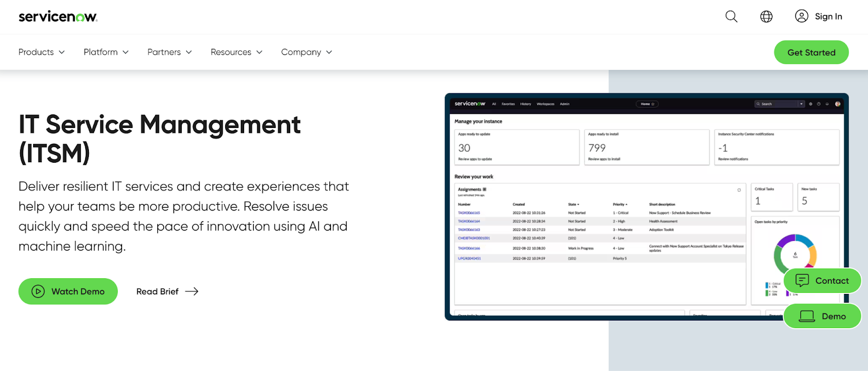Click the floating Contact button
This screenshot has height=371, width=868.
pos(822,280)
